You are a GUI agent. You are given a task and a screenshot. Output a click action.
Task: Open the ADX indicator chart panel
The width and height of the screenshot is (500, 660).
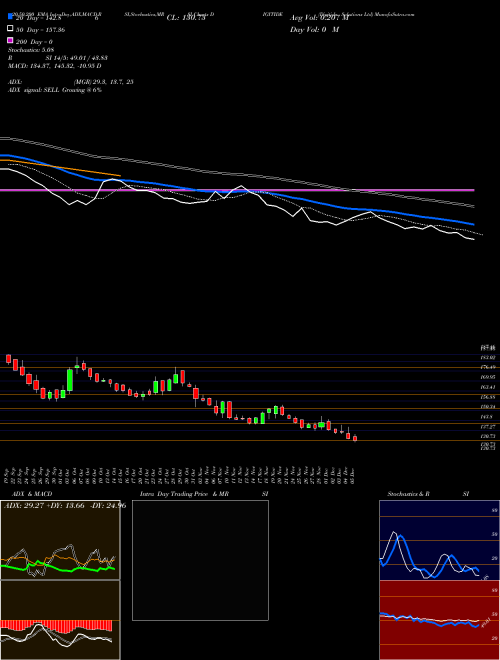(60, 540)
